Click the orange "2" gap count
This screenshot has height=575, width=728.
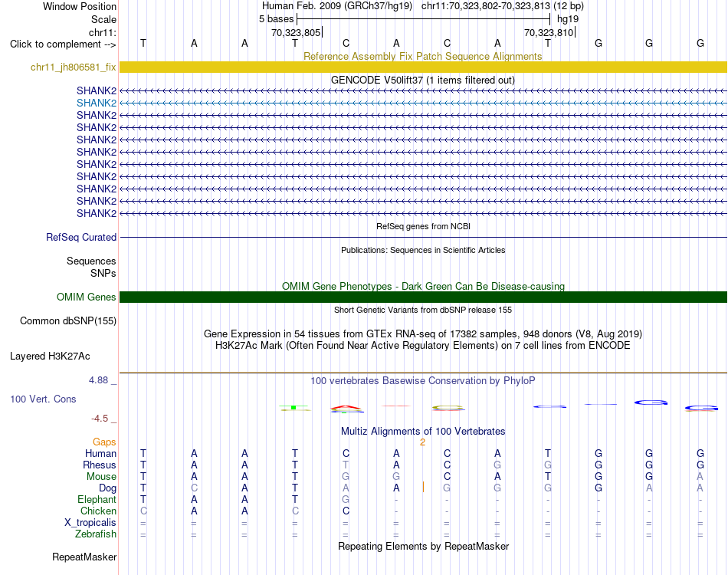(x=422, y=442)
